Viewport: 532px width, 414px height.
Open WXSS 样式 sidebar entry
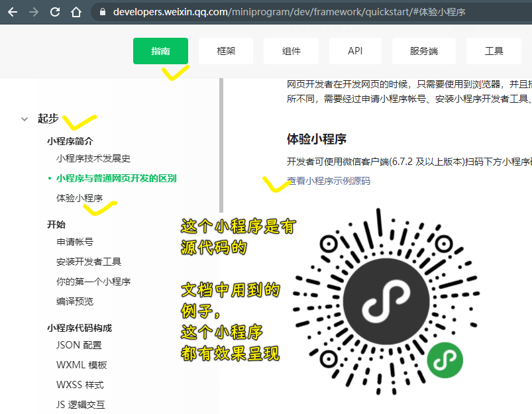(x=80, y=385)
